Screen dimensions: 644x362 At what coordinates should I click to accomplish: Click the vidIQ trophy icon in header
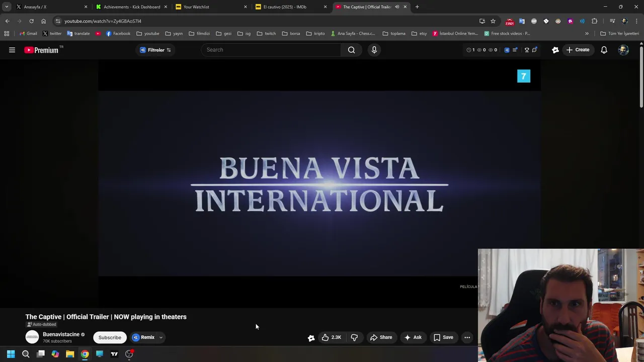527,50
